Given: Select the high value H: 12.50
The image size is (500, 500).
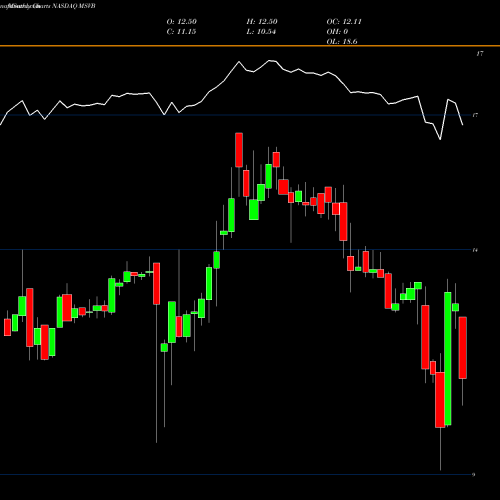Looking at the screenshot, I should 262,22.
